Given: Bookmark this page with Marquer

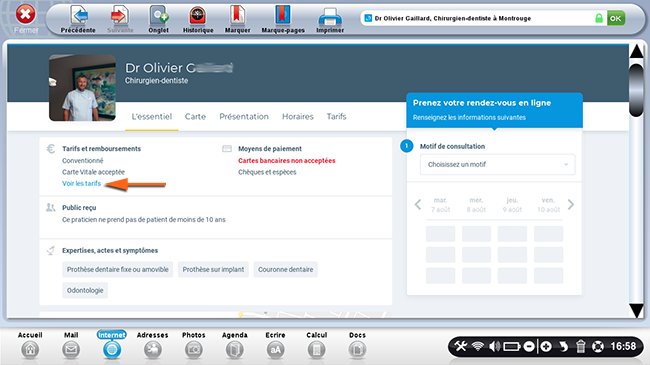Looking at the screenshot, I should click(238, 19).
